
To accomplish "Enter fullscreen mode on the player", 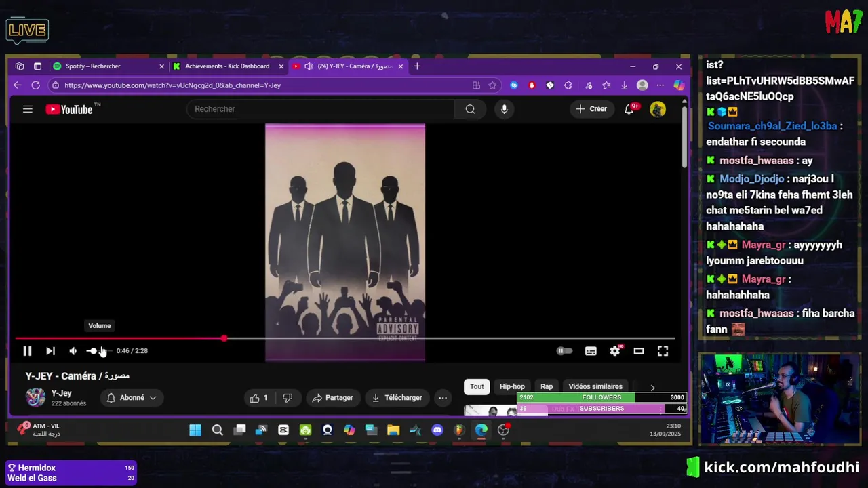I will 663,351.
